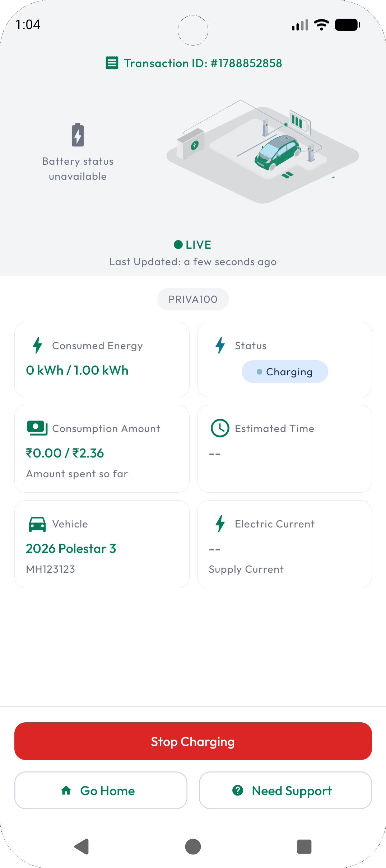386x868 pixels.
Task: Tap the Estimated Time '--' value
Action: tap(215, 454)
